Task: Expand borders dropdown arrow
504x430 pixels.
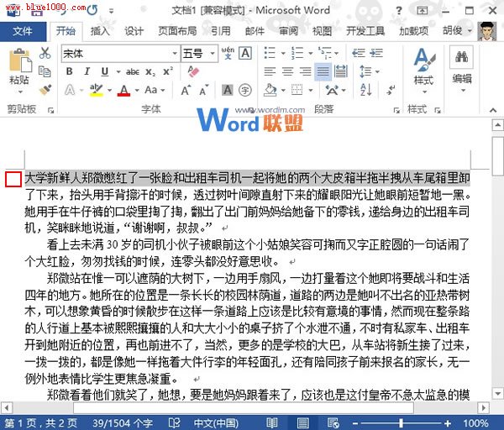Action: click(311, 91)
